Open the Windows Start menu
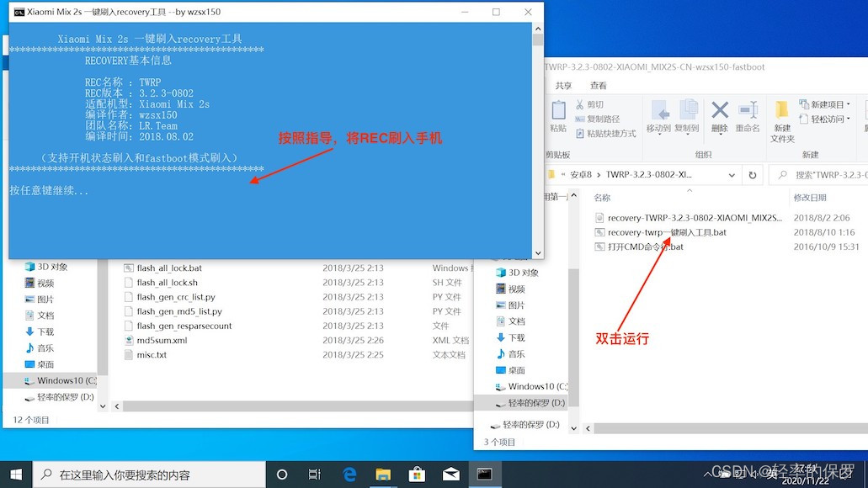 click(16, 475)
